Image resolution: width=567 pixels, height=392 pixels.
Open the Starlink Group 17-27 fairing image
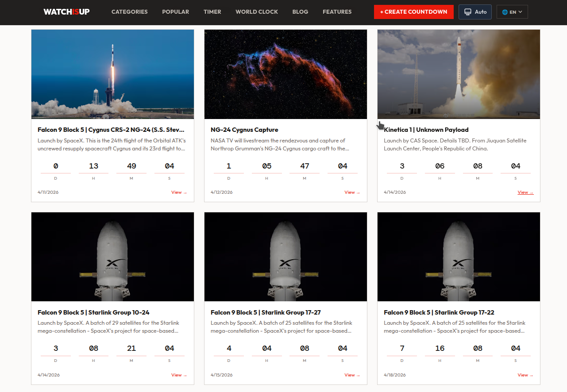(285, 257)
